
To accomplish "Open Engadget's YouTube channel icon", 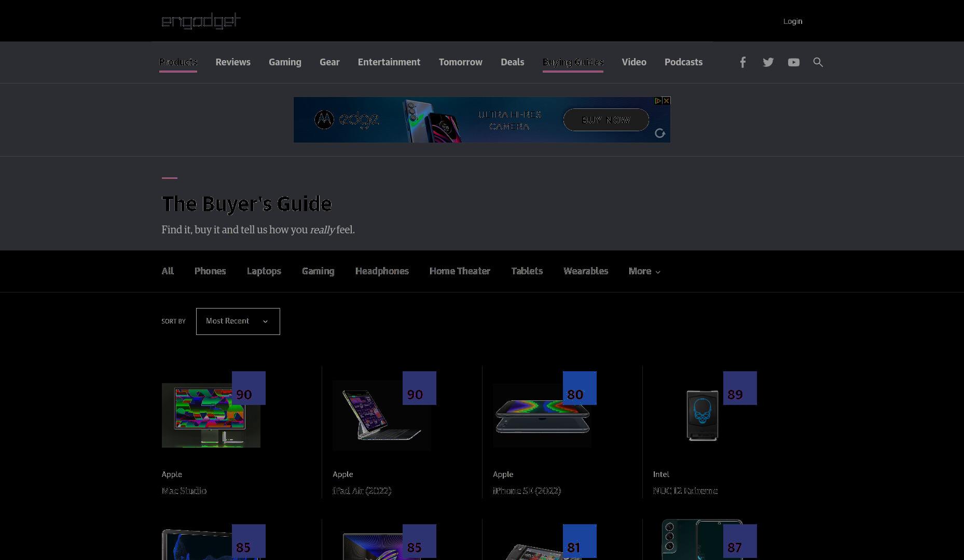I will (x=793, y=62).
